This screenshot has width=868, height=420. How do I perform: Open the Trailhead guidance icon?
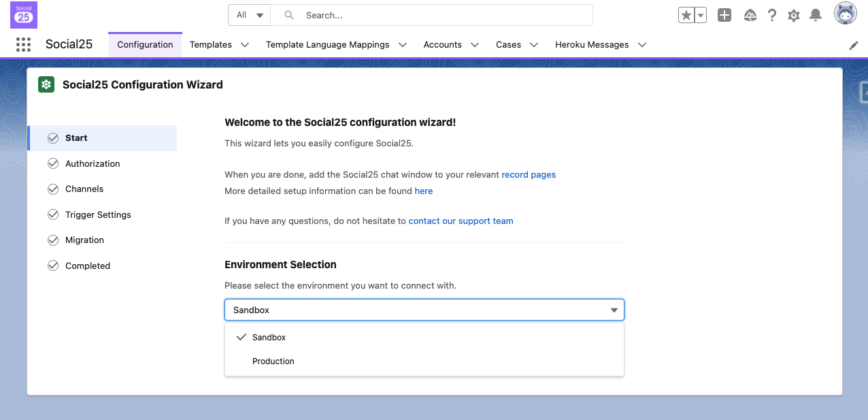coord(750,15)
